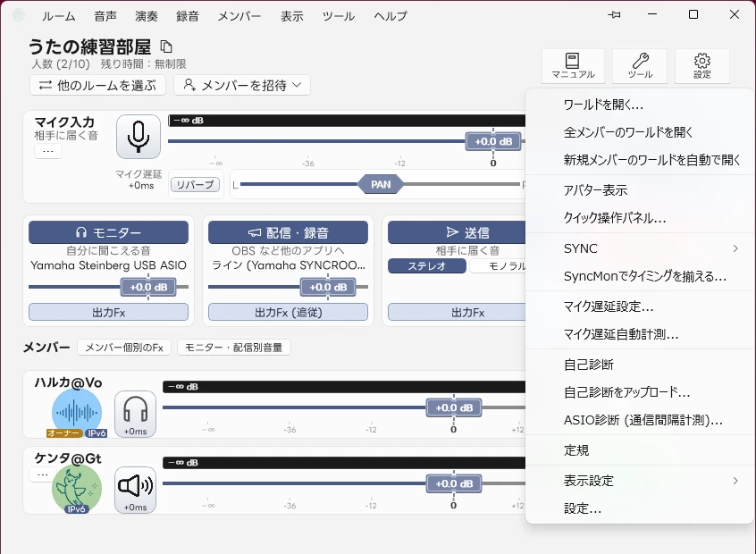The image size is (756, 554).
Task: Toggle 新規メンバーのワールドを自動で開く
Action: click(639, 160)
